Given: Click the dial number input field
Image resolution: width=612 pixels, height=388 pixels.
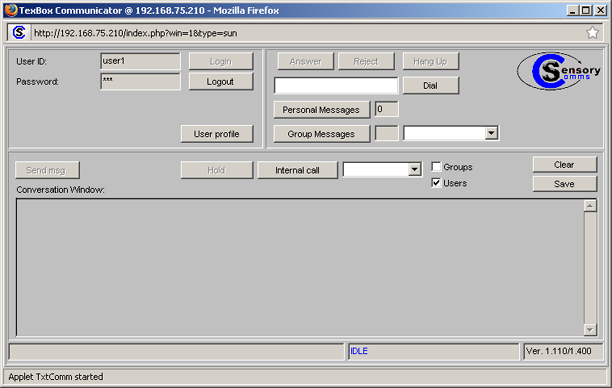Looking at the screenshot, I should [336, 85].
